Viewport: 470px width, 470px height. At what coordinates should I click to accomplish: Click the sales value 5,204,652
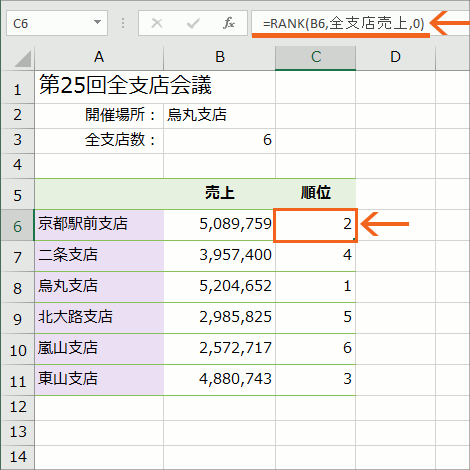pyautogui.click(x=220, y=287)
